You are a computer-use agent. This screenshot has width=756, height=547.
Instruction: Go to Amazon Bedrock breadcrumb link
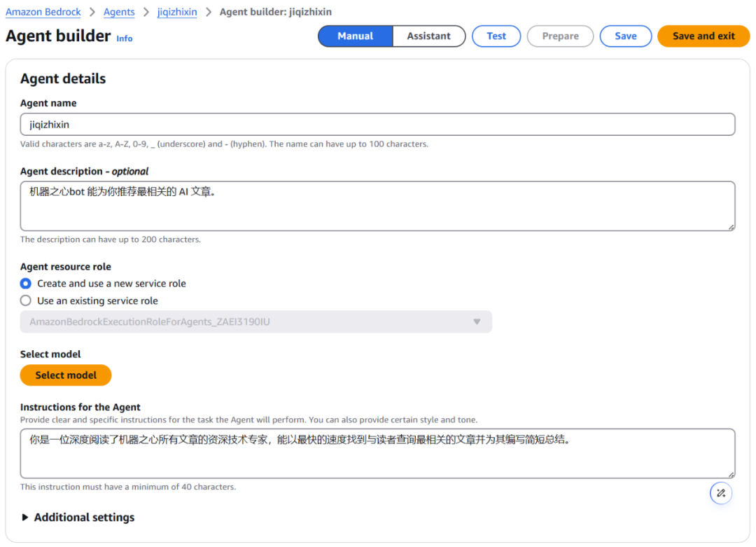tap(43, 12)
